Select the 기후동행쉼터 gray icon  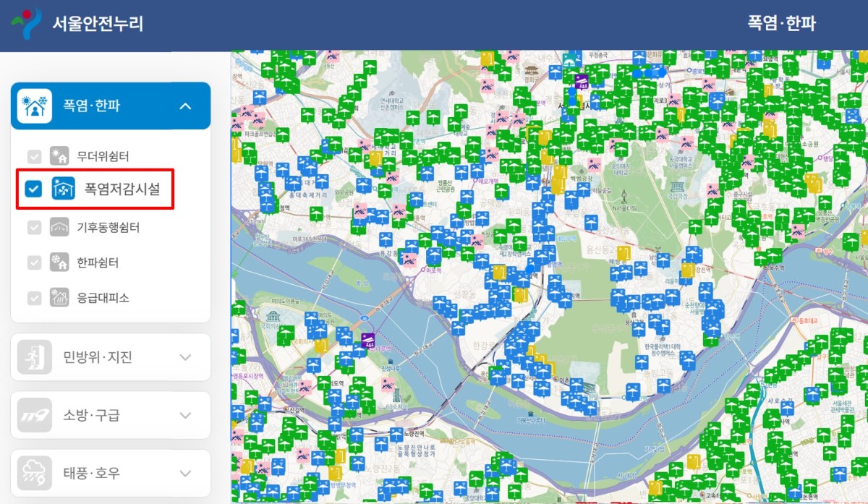point(59,227)
